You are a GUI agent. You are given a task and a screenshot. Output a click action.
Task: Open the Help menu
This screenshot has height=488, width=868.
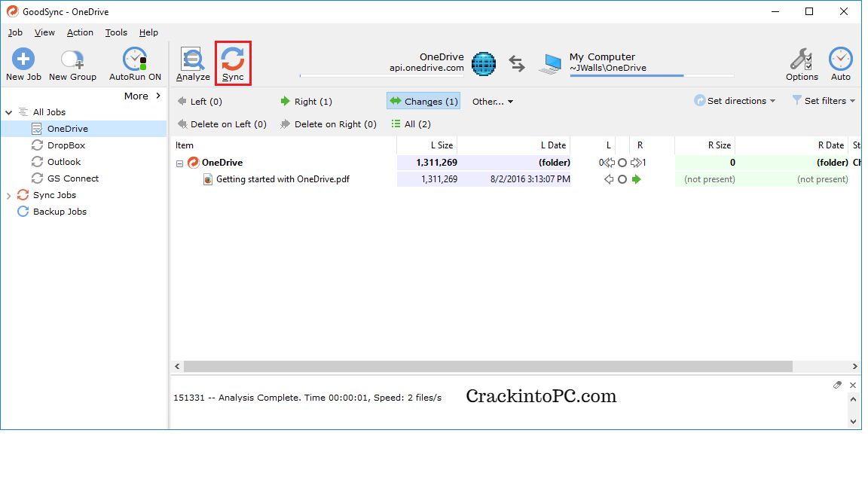coord(148,32)
